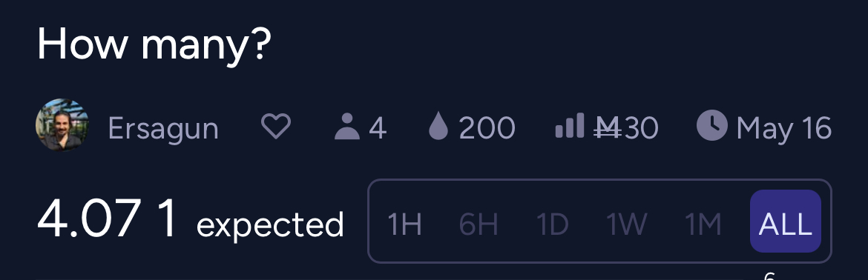The width and height of the screenshot is (868, 280).
Task: Click the clock close-date icon
Action: click(712, 124)
